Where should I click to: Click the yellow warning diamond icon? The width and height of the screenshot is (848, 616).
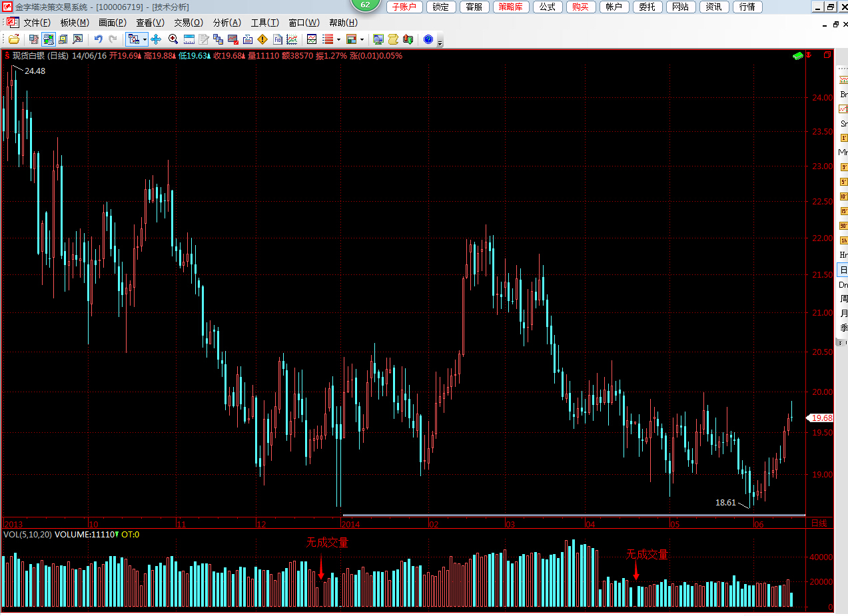point(262,39)
